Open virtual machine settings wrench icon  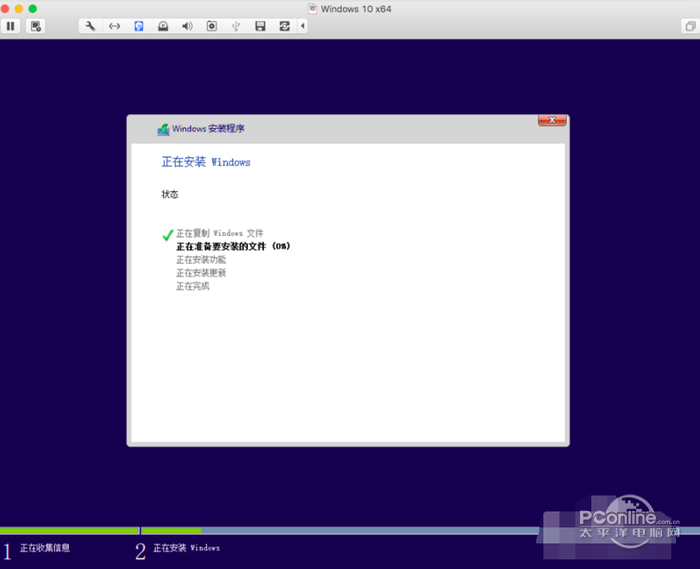tap(90, 26)
